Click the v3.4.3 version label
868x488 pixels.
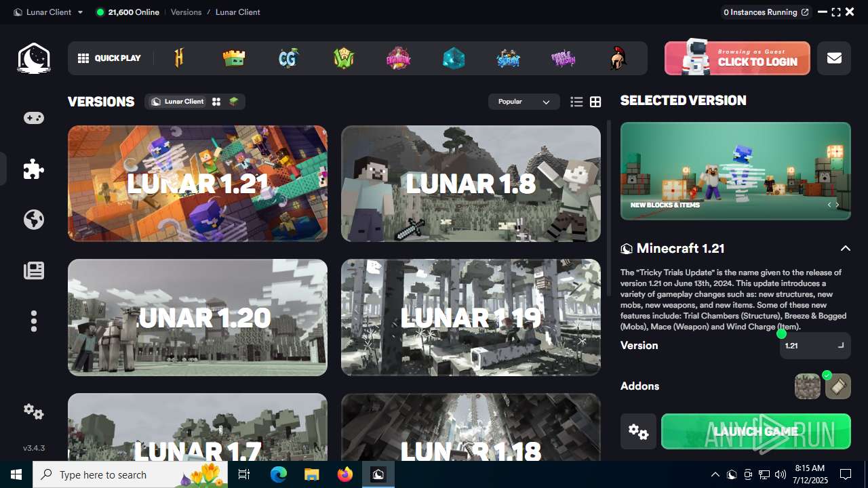34,448
